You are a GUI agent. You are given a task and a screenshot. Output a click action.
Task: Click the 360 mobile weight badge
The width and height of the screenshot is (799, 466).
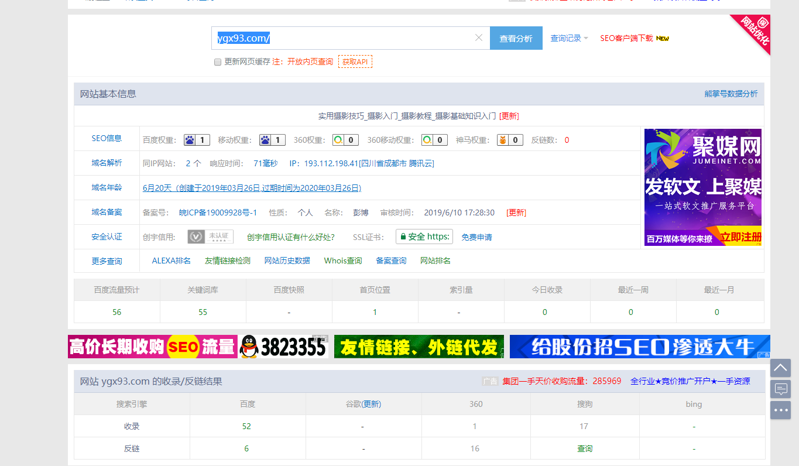pyautogui.click(x=434, y=140)
